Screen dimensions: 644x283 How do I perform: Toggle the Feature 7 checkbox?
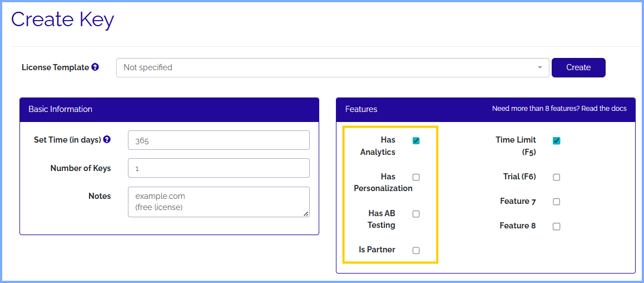click(556, 202)
